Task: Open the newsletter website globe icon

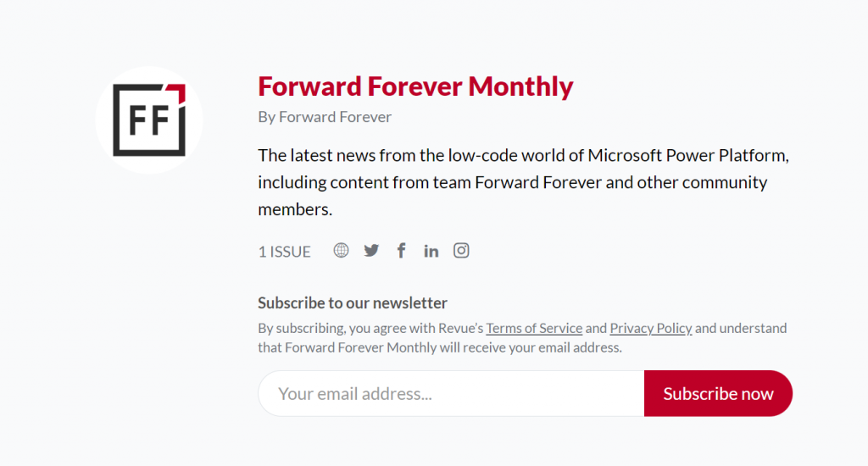Action: (341, 250)
